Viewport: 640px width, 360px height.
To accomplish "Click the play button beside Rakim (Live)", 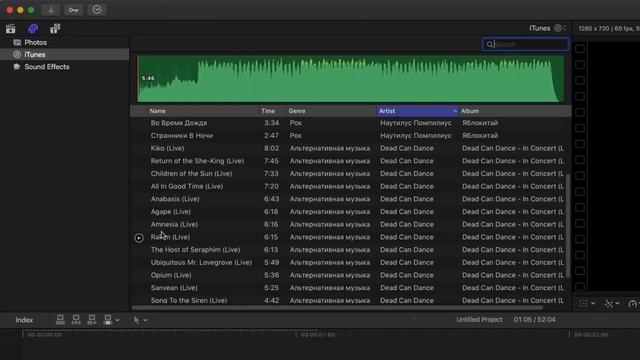I will click(x=139, y=238).
